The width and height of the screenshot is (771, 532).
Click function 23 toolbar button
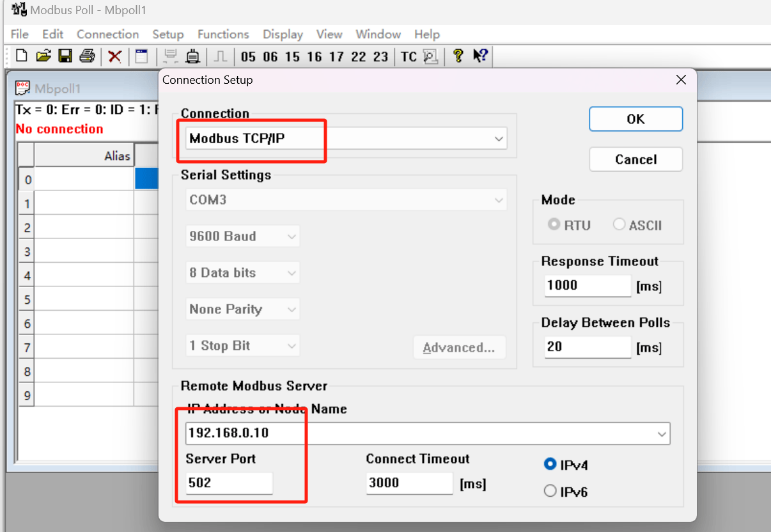coord(380,57)
